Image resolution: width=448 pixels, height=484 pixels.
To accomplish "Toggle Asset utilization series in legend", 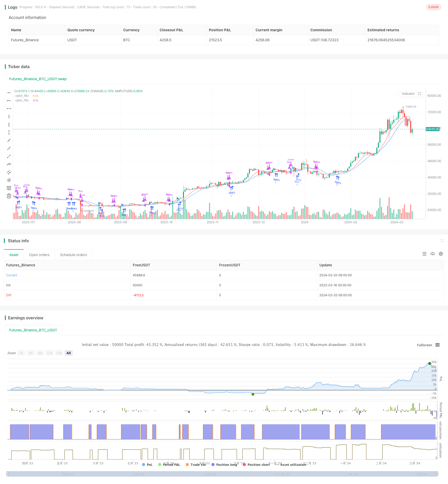I will point(291,465).
